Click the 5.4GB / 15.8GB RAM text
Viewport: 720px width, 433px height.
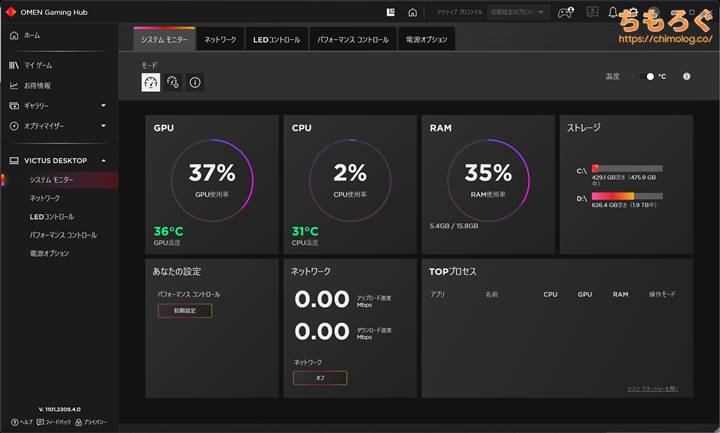coord(454,226)
